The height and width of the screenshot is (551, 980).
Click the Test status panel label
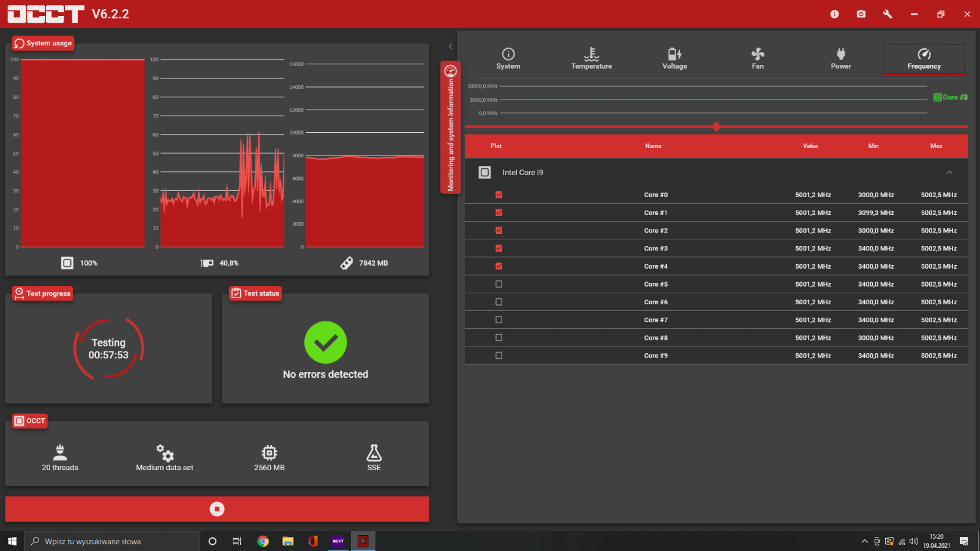(x=255, y=293)
